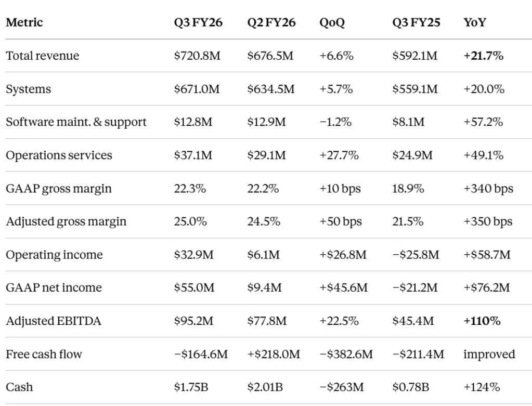The width and height of the screenshot is (532, 406).
Task: Click the Operations services row label
Action: pyautogui.click(x=59, y=155)
